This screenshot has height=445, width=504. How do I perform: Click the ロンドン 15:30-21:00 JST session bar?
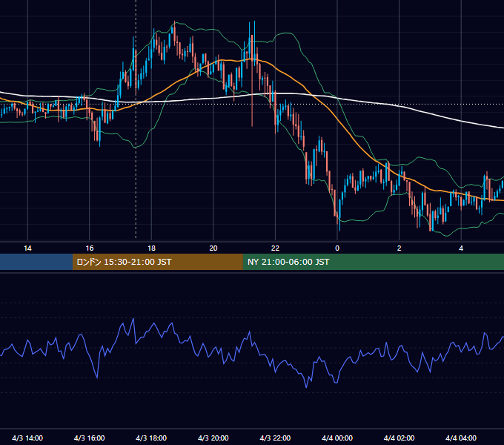coord(157,262)
